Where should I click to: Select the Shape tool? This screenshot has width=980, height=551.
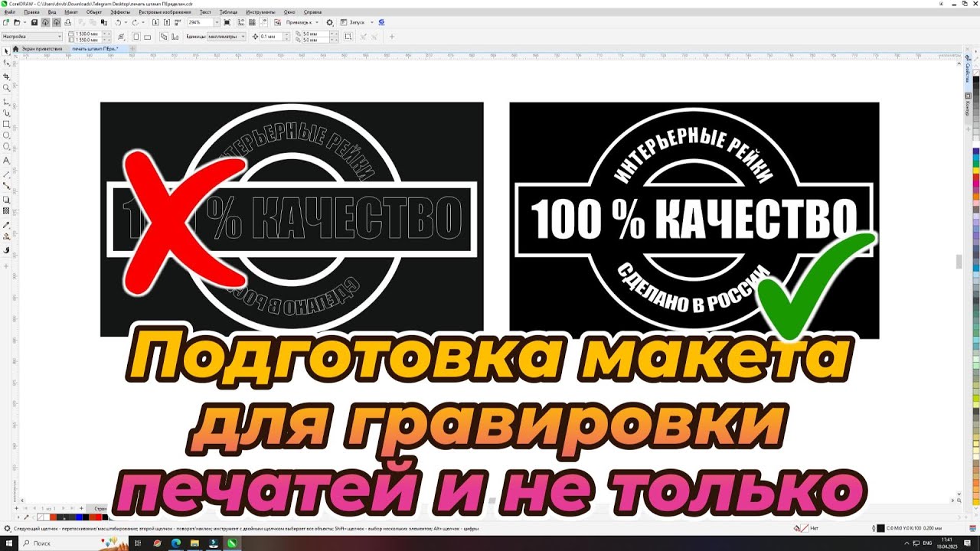coord(6,63)
